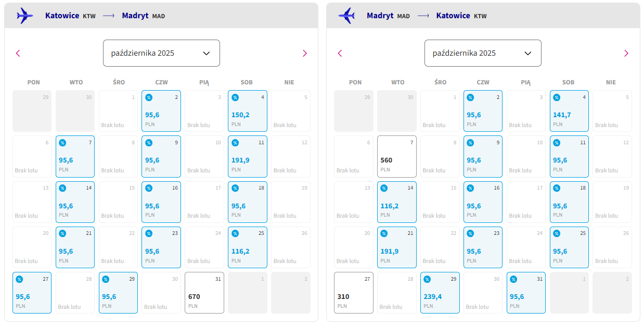Image resolution: width=644 pixels, height=325 pixels.
Task: Click discount badge on October 4 outbound fare
Action: click(x=235, y=97)
